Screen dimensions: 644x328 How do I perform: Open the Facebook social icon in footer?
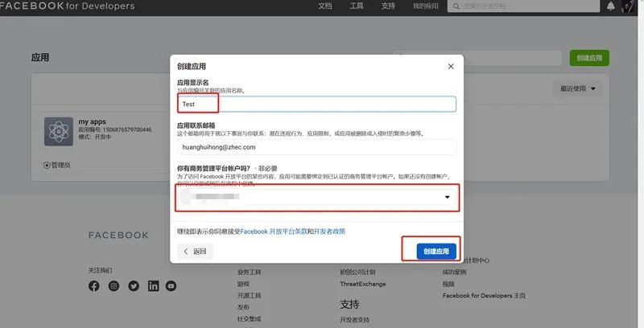[93, 285]
